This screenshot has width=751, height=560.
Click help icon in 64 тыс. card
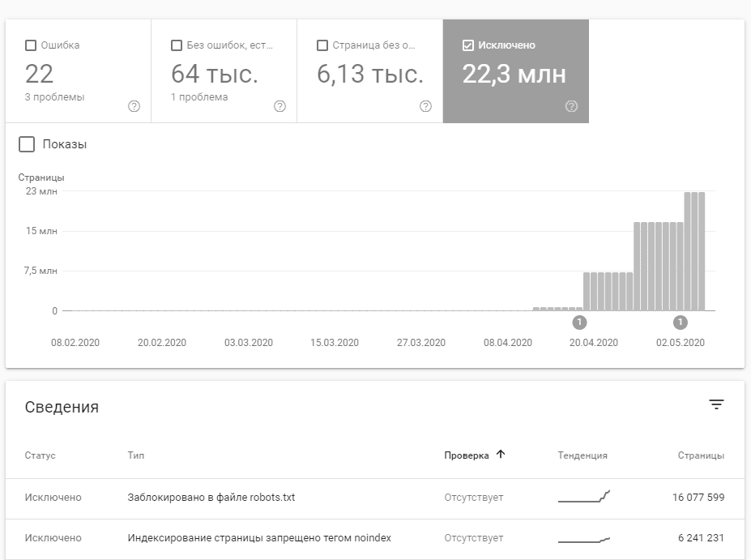click(280, 106)
